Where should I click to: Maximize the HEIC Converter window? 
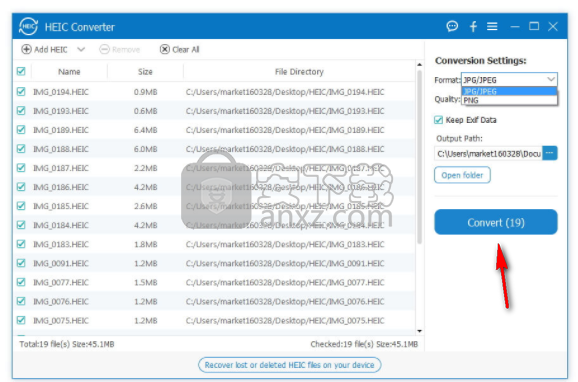tap(534, 26)
